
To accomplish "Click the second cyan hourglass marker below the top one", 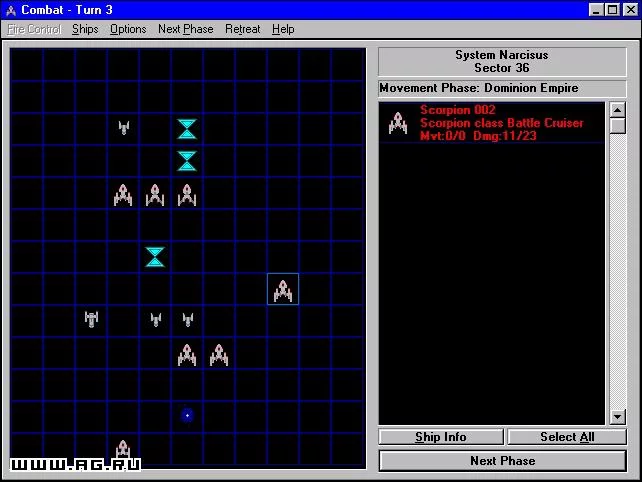I will [x=187, y=161].
